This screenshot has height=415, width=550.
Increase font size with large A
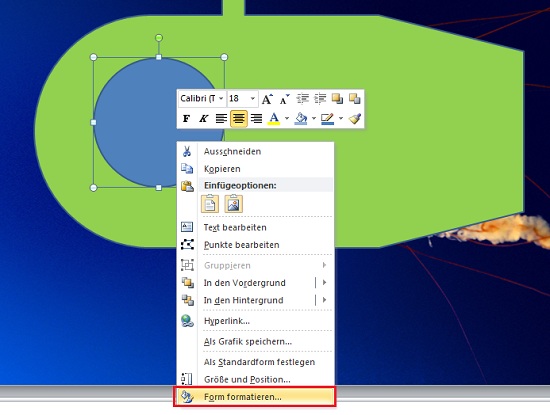(x=267, y=99)
